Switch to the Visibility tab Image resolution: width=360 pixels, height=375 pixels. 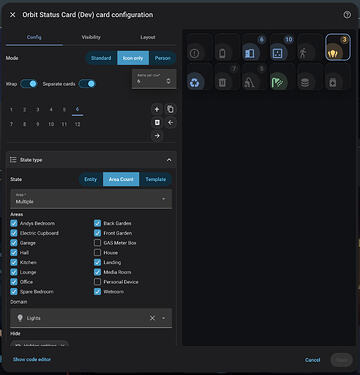[x=91, y=37]
